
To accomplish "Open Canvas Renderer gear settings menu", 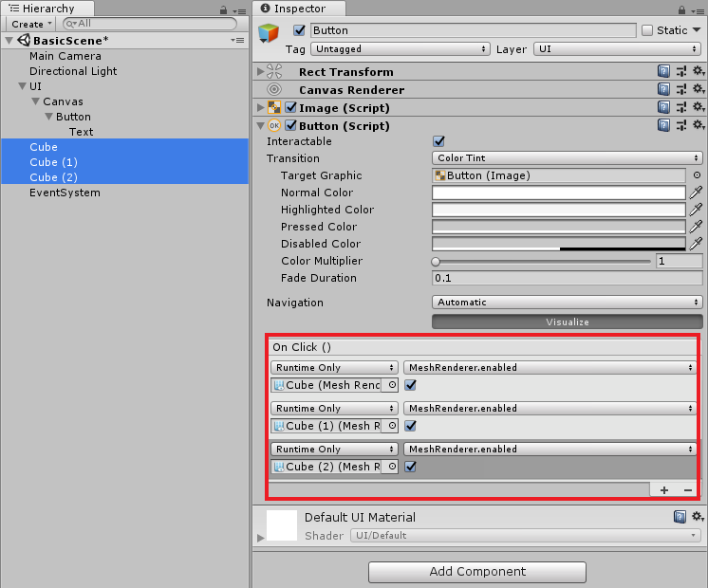I will [699, 89].
